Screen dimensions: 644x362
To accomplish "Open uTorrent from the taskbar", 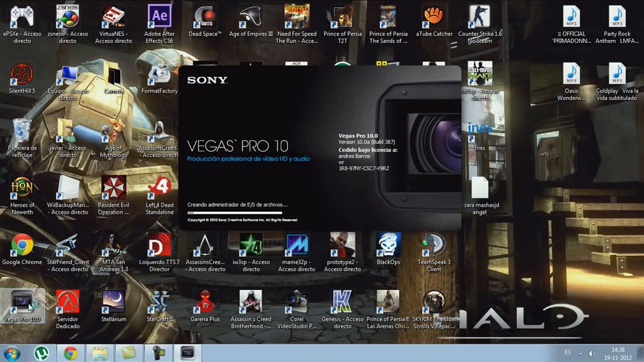I will [x=41, y=353].
